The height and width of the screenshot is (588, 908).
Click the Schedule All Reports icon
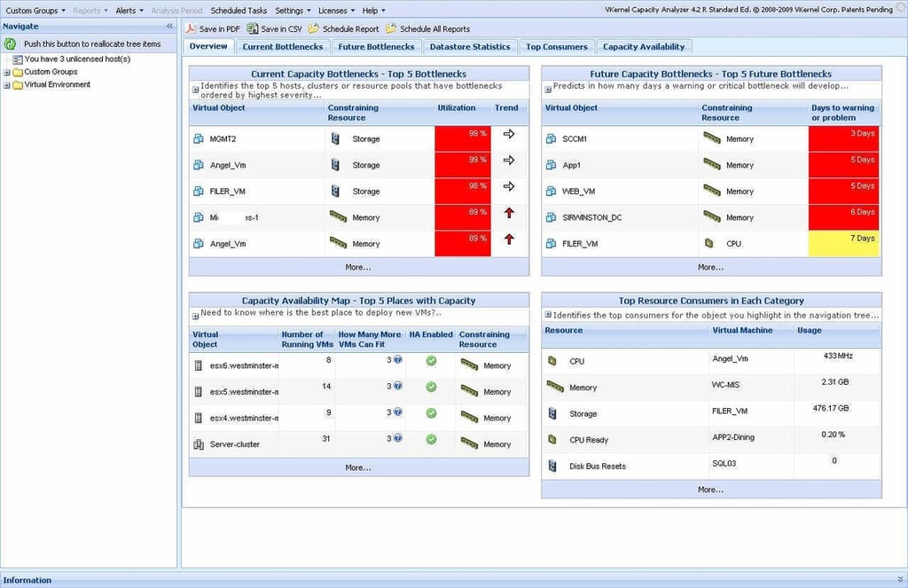coord(391,28)
